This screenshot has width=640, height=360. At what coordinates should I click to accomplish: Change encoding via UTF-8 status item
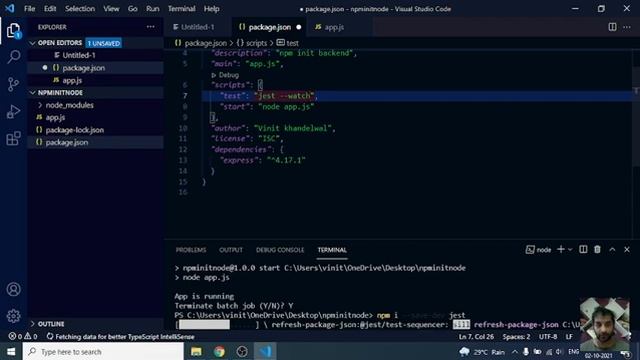point(548,337)
